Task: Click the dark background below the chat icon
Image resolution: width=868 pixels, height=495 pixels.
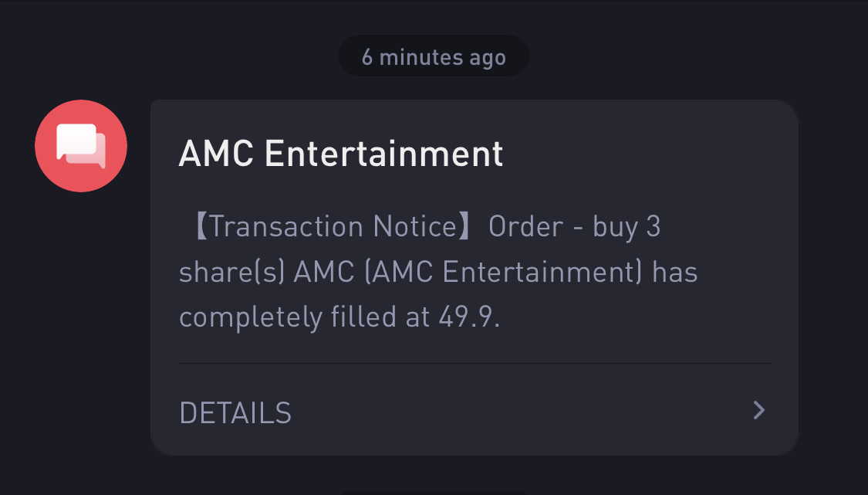Action: tap(81, 333)
